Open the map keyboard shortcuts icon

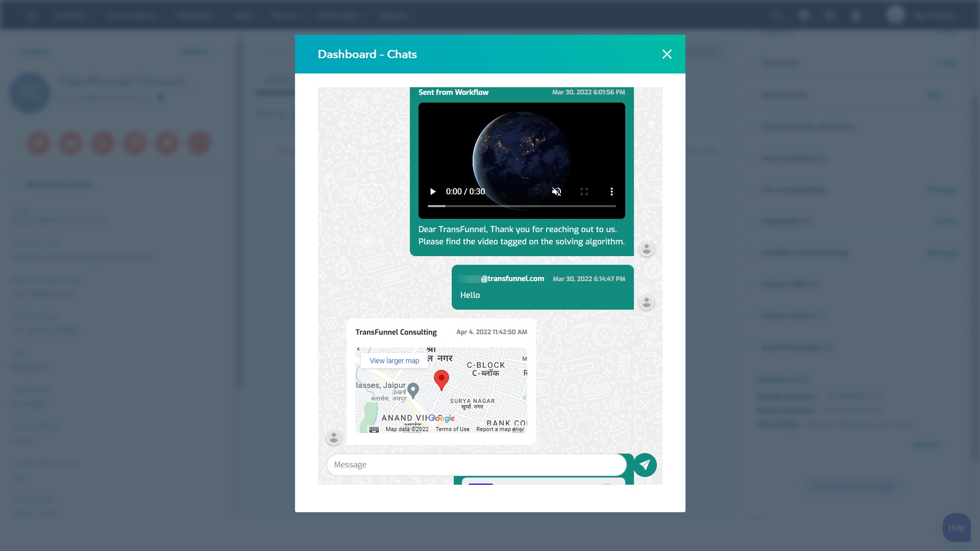[x=374, y=430]
